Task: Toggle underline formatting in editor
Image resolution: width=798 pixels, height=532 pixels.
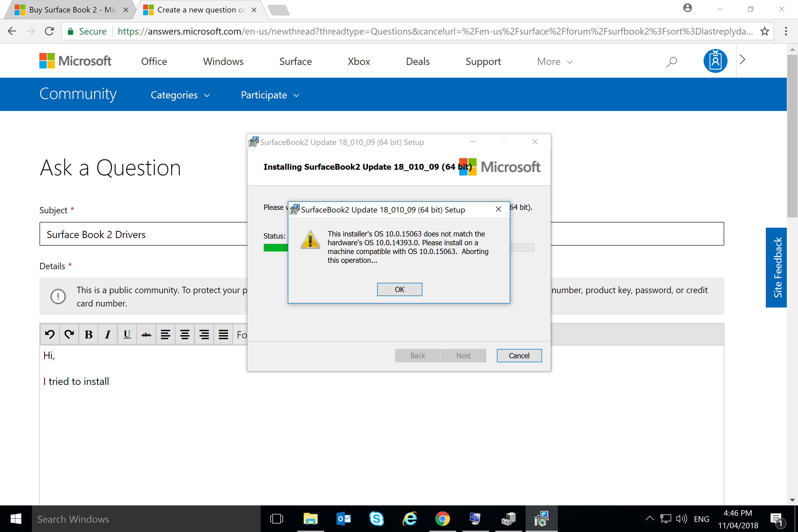Action: pyautogui.click(x=127, y=335)
